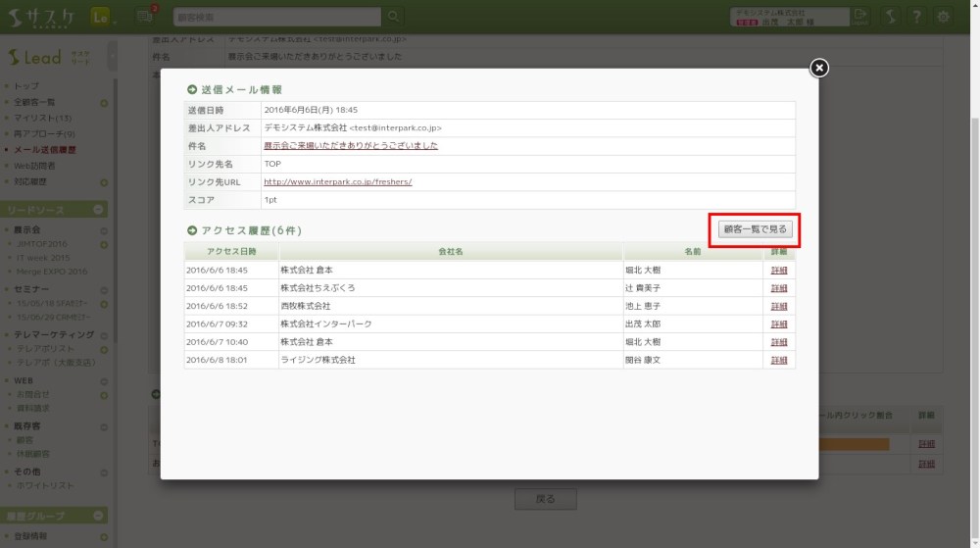Click the 戻る button below the popup

pyautogui.click(x=545, y=499)
